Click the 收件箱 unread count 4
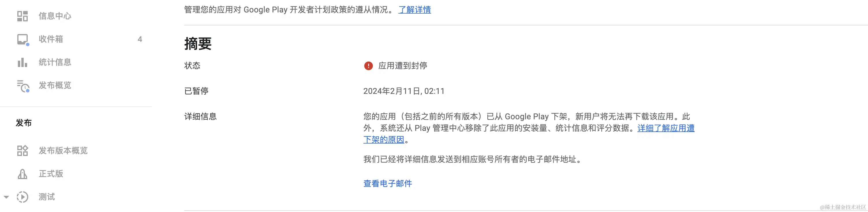Viewport: 868px width, 212px height. pyautogui.click(x=140, y=39)
